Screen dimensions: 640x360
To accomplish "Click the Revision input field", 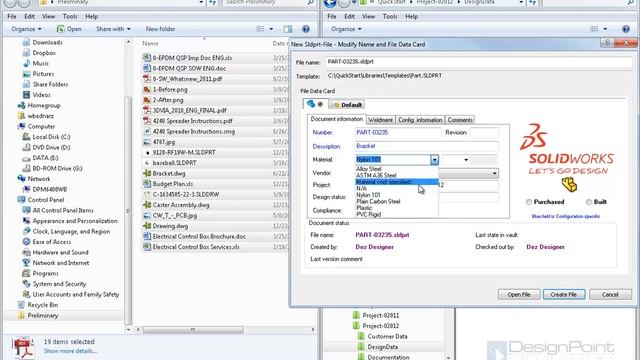I will pos(484,133).
